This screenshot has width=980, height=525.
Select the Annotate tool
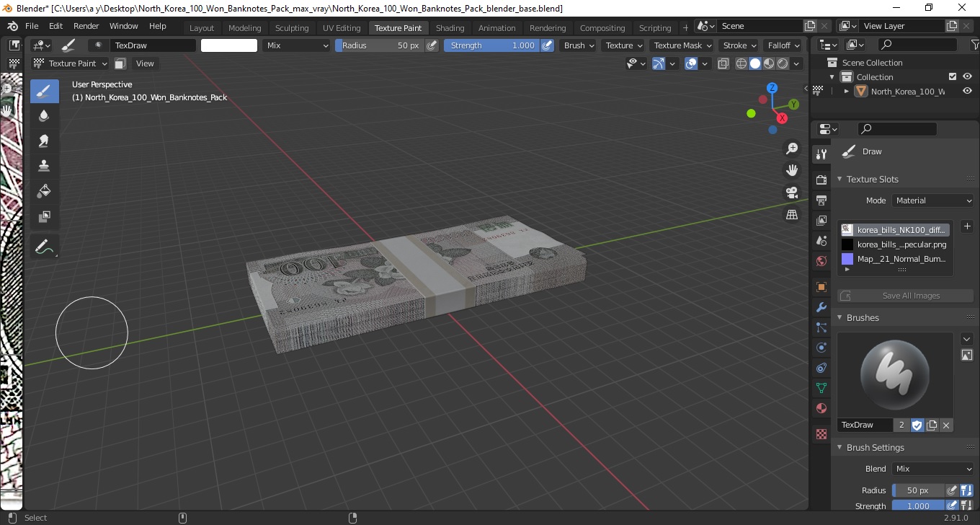tap(44, 247)
